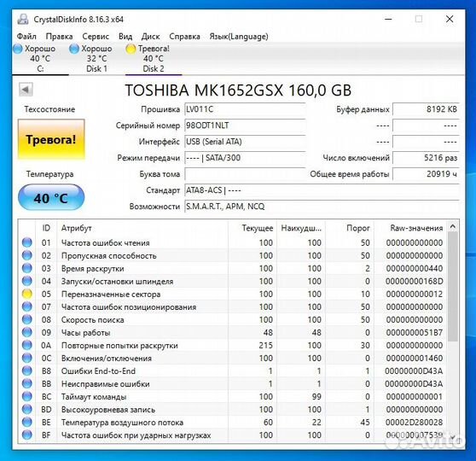
Task: Click yellow warning dot of attribute 05
Action: tap(27, 294)
